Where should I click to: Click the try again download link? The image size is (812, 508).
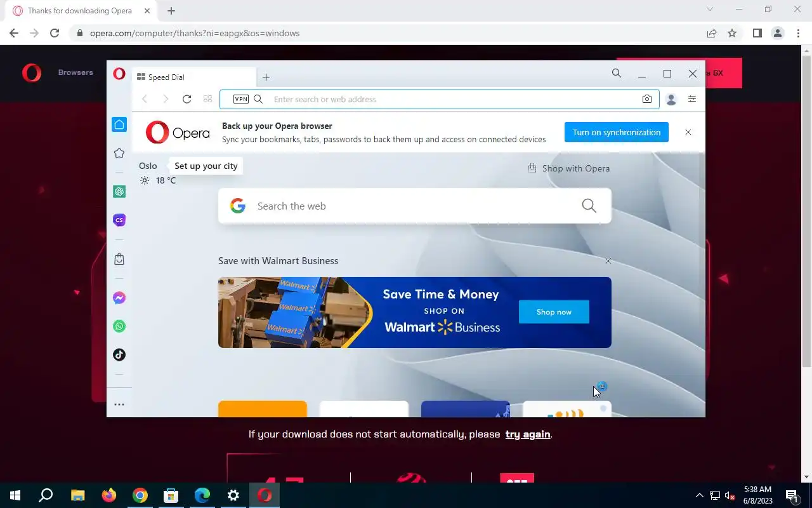pyautogui.click(x=528, y=434)
